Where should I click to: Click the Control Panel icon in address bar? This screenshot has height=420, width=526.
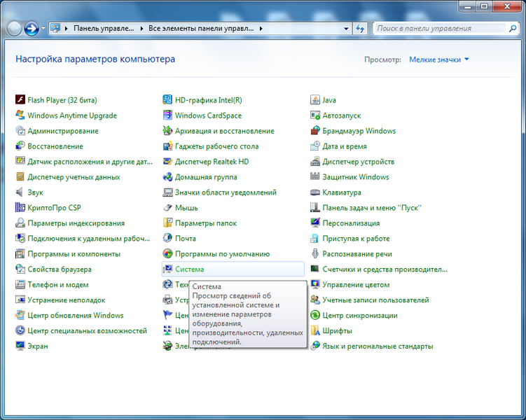pos(55,28)
